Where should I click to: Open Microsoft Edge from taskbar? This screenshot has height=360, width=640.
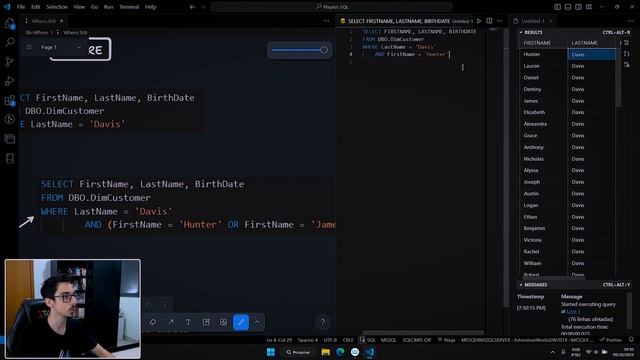pyautogui.click(x=340, y=352)
